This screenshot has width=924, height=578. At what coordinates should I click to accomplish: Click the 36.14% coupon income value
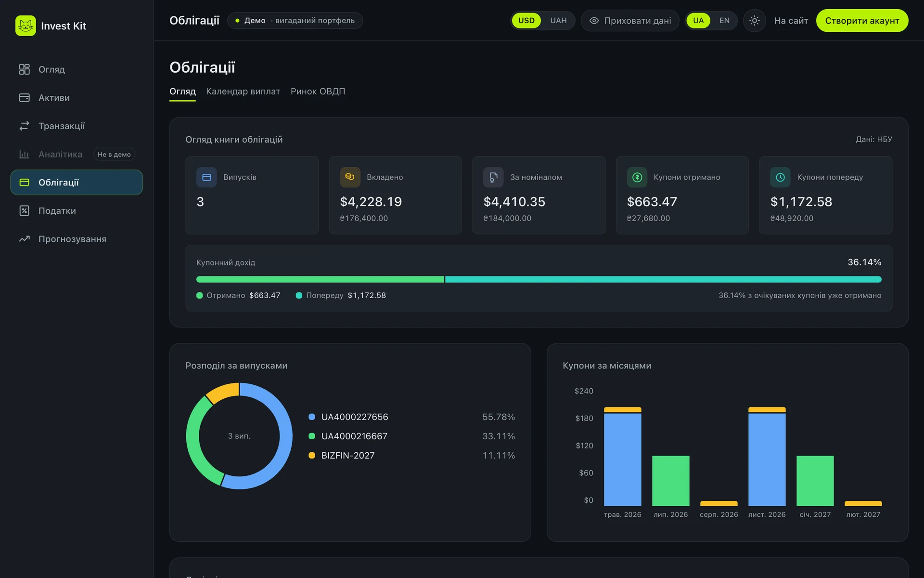[864, 262]
